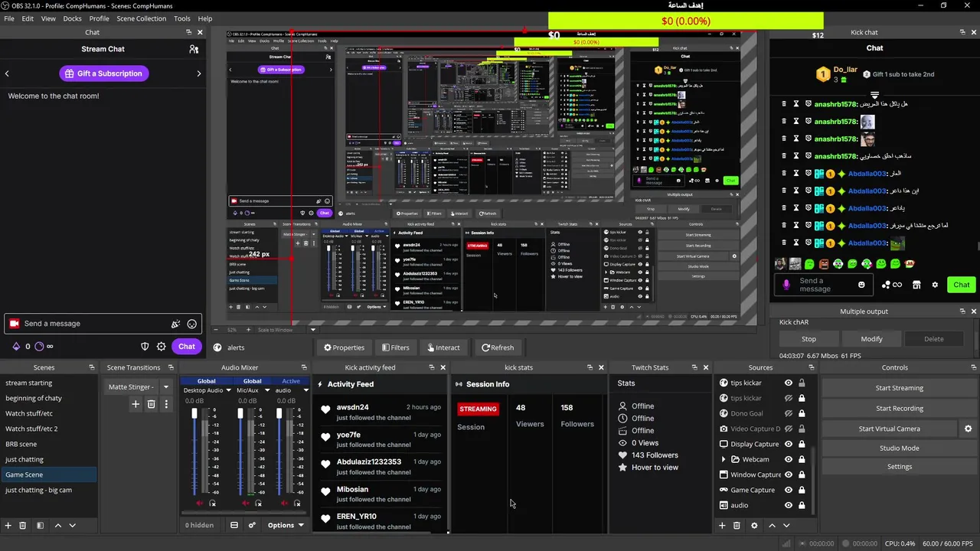Add a new scene with the plus icon
The height and width of the screenshot is (551, 980).
click(8, 526)
